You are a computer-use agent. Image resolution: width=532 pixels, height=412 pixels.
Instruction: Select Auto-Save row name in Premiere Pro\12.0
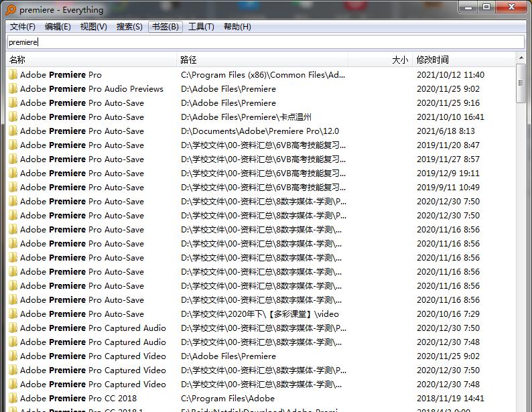(82, 131)
